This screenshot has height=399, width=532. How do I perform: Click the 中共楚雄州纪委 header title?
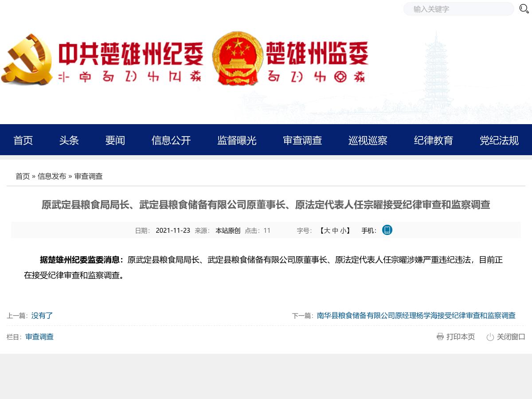(131, 54)
